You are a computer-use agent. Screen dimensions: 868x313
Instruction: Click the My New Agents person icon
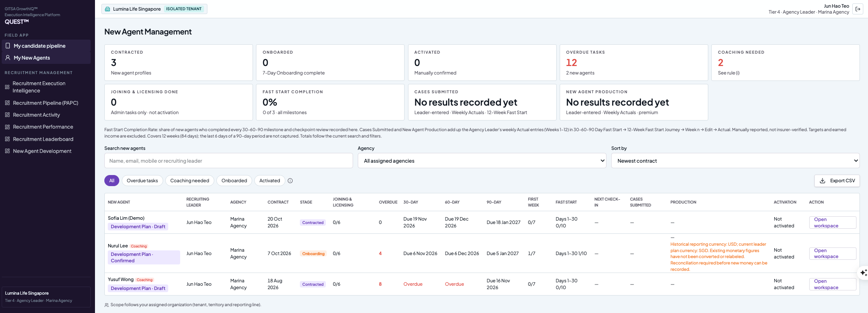8,57
